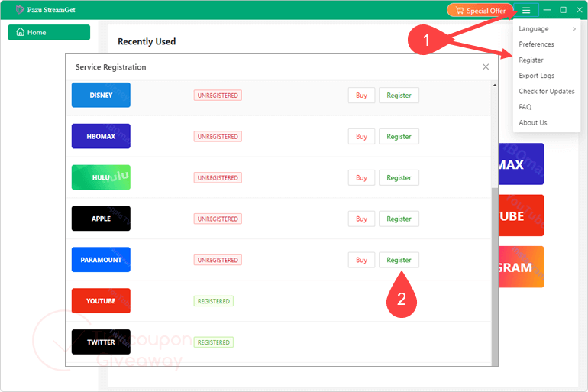The height and width of the screenshot is (392, 588).
Task: Maximize the Pazu StreamGet window
Action: click(x=564, y=10)
